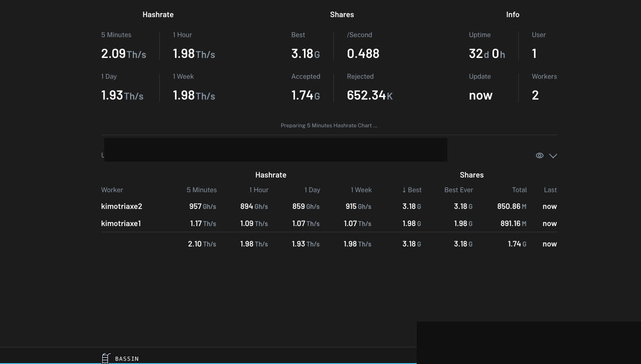641x364 pixels.
Task: Click the 2.09 Th/s 5 Minutes hashrate
Action: tap(123, 54)
